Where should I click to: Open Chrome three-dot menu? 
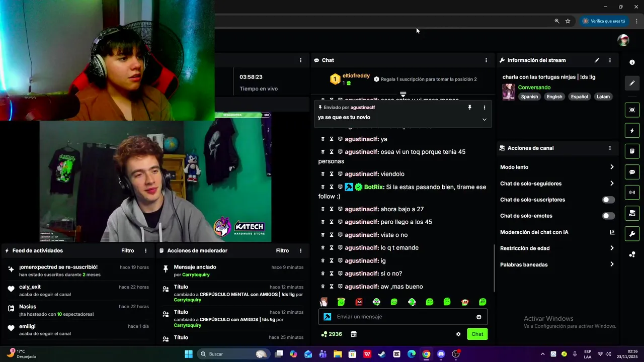[x=636, y=21]
